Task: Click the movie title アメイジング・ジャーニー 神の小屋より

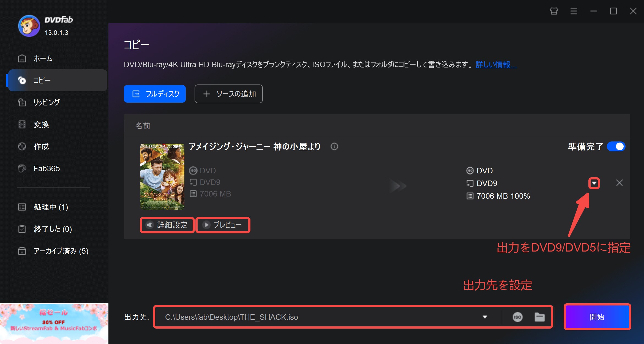Action: point(255,146)
